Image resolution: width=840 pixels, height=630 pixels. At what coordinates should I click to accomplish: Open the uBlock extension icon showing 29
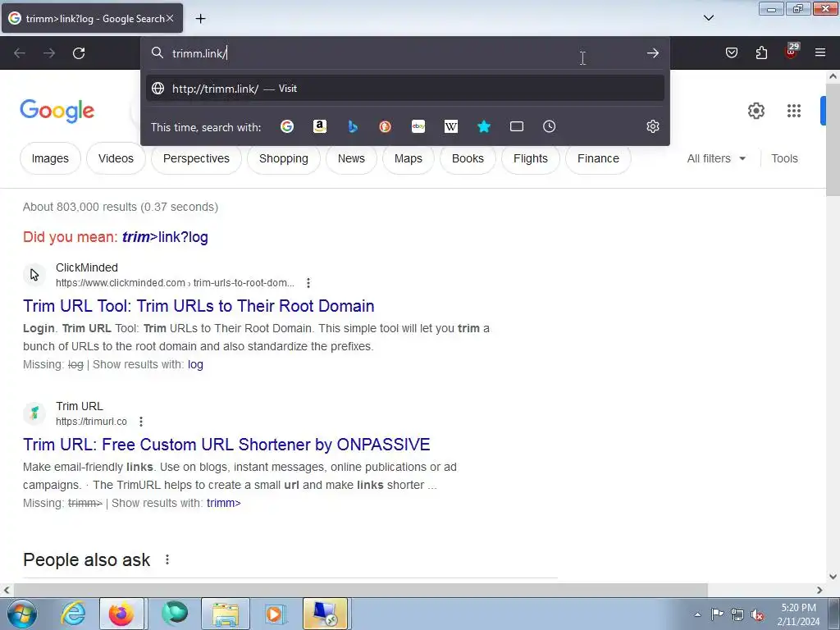coord(791,52)
